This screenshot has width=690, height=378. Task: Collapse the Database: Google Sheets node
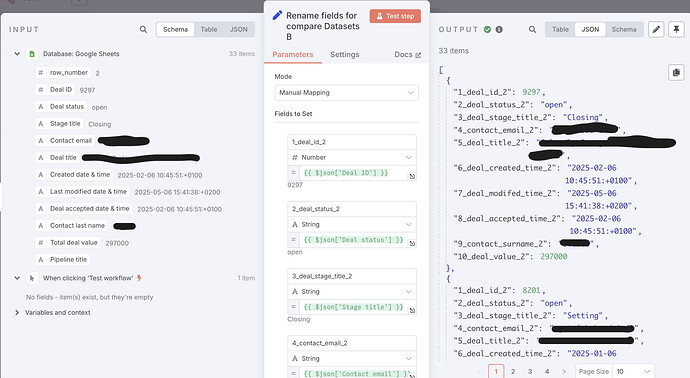17,54
